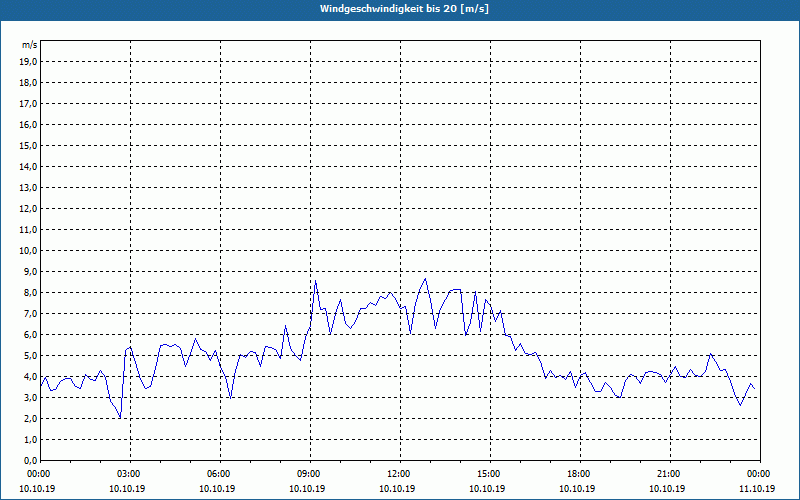Click the '9,0' y-axis label
This screenshot has width=800, height=500.
tap(30, 271)
